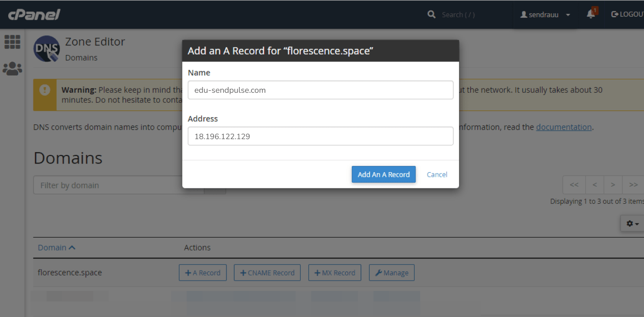Screen dimensions: 644x317
Task: Click the Address input field
Action: 320,136
